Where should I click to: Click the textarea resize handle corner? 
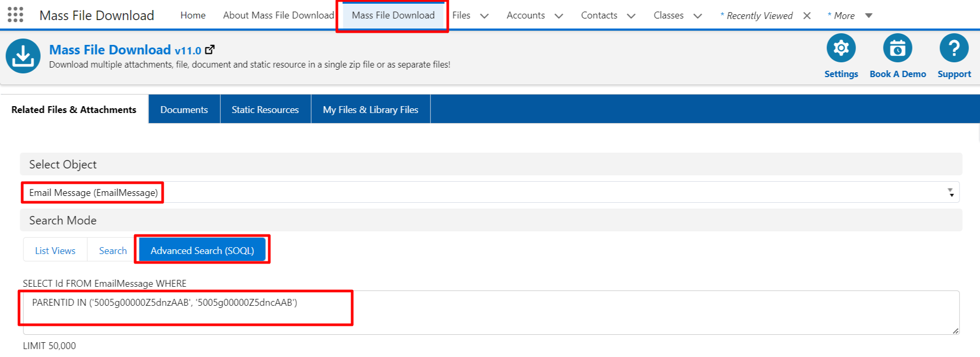[x=956, y=331]
